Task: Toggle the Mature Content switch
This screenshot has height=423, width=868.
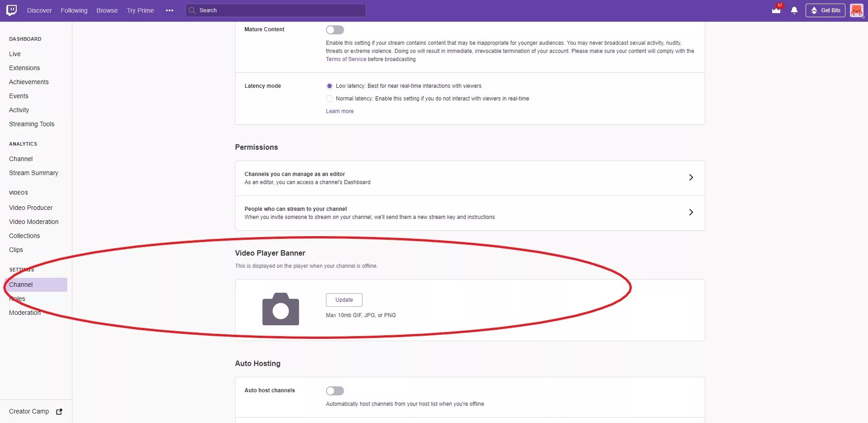Action: point(335,30)
